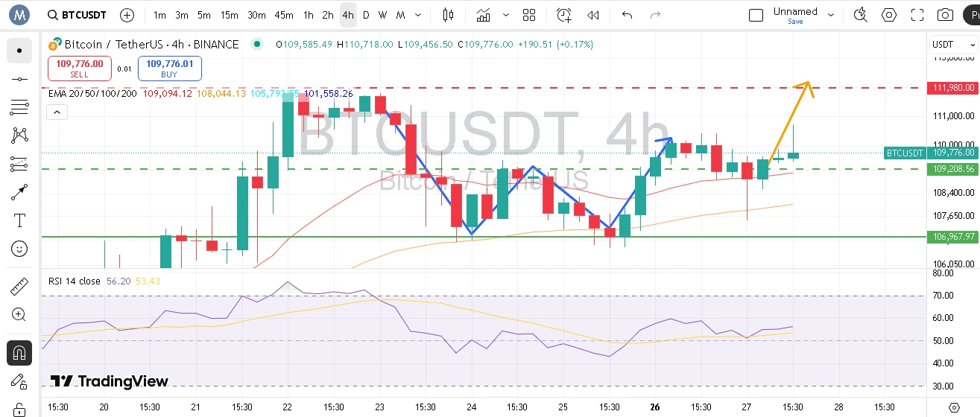The image size is (980, 417).
Task: Switch to the 45m timeframe
Action: tap(283, 15)
